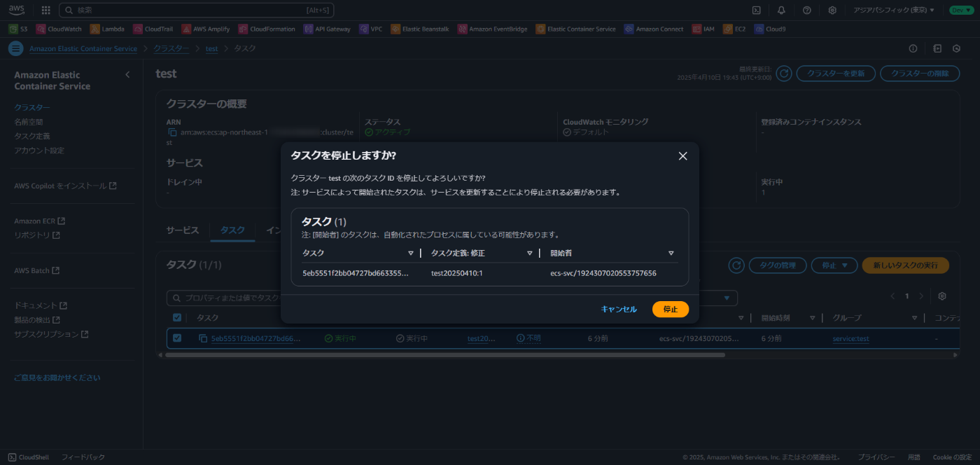Switch to the サービス tab
Image resolution: width=980 pixels, height=465 pixels.
coord(183,230)
